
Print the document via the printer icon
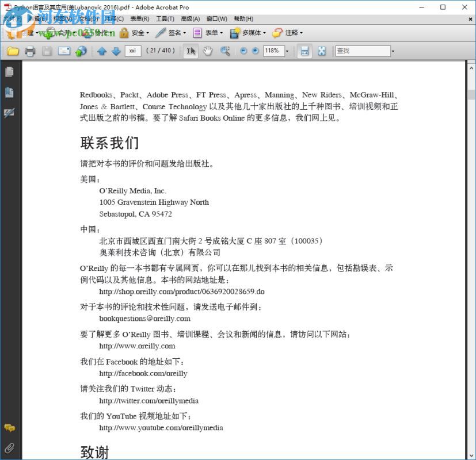tap(31, 51)
